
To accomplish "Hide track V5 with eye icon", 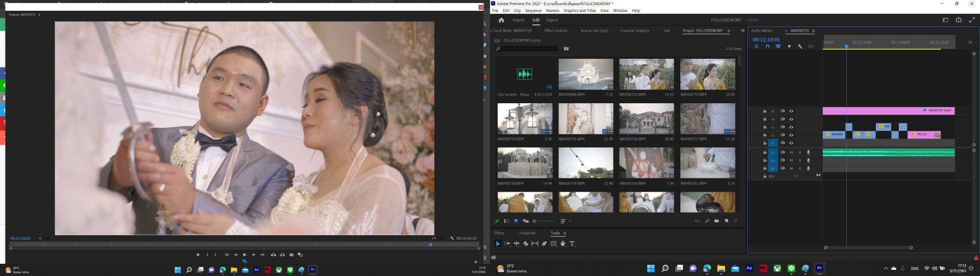I will (791, 111).
